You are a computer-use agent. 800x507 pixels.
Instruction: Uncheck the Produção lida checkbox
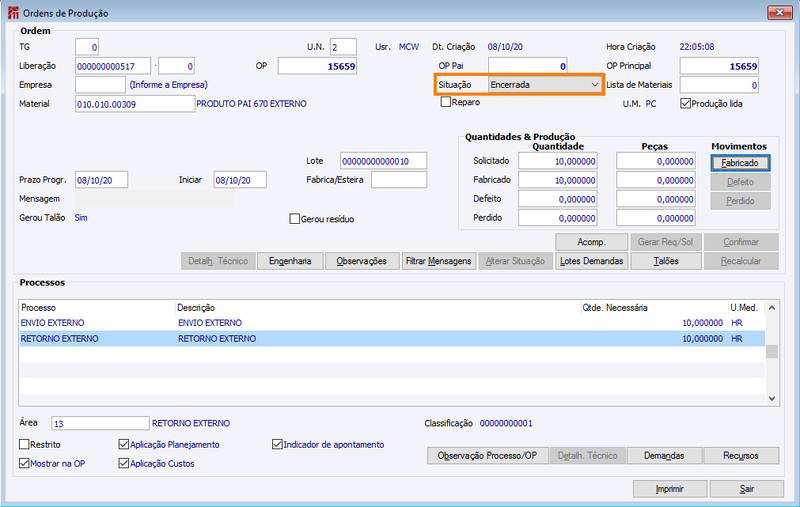[x=685, y=104]
